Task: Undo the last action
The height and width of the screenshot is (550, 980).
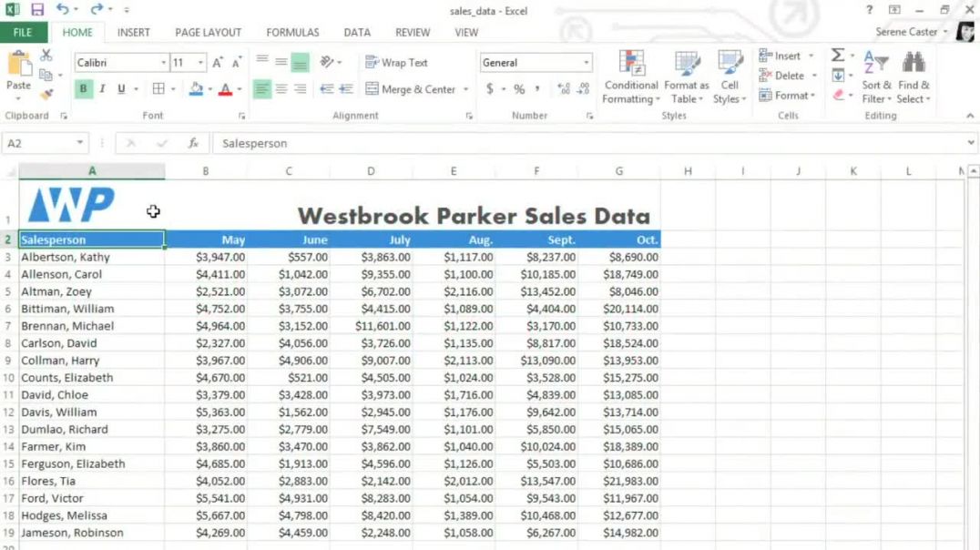Action: pos(62,9)
